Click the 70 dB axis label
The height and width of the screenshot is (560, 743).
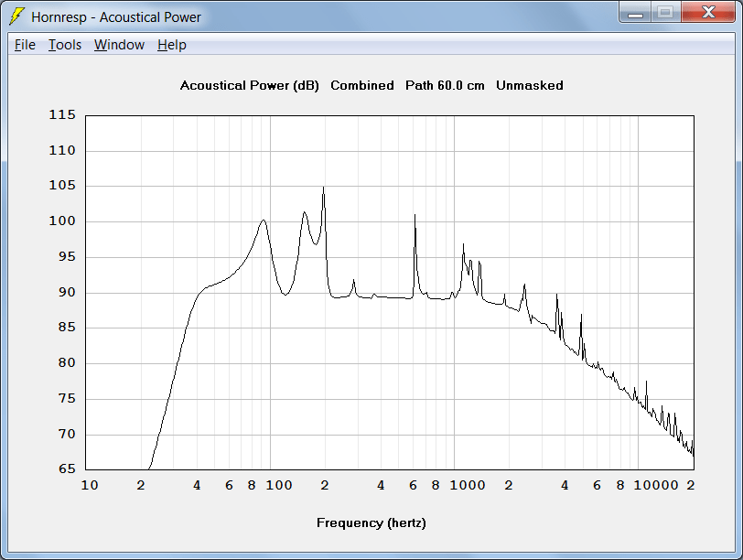pyautogui.click(x=67, y=434)
